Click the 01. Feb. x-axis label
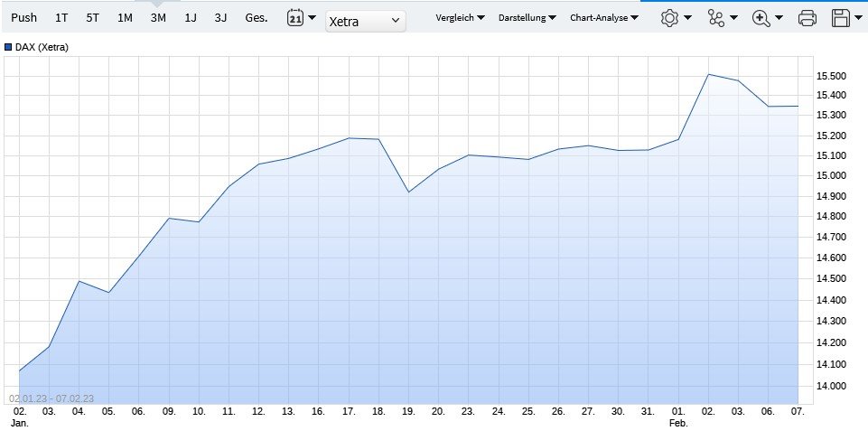 pyautogui.click(x=678, y=417)
